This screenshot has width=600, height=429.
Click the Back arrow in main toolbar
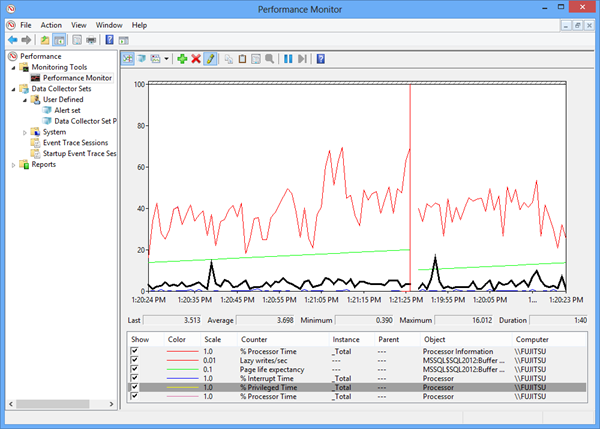(11, 40)
